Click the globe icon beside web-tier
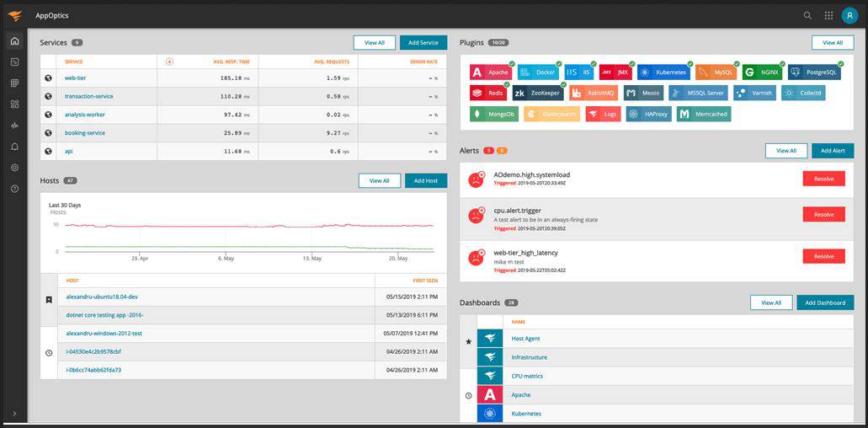This screenshot has height=428, width=868. pos(48,78)
